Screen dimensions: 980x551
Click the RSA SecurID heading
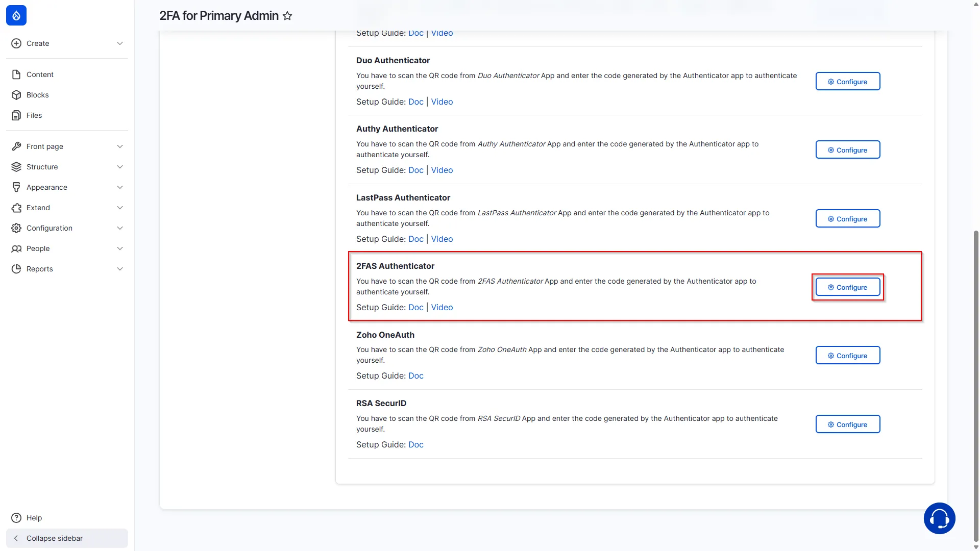tap(381, 403)
